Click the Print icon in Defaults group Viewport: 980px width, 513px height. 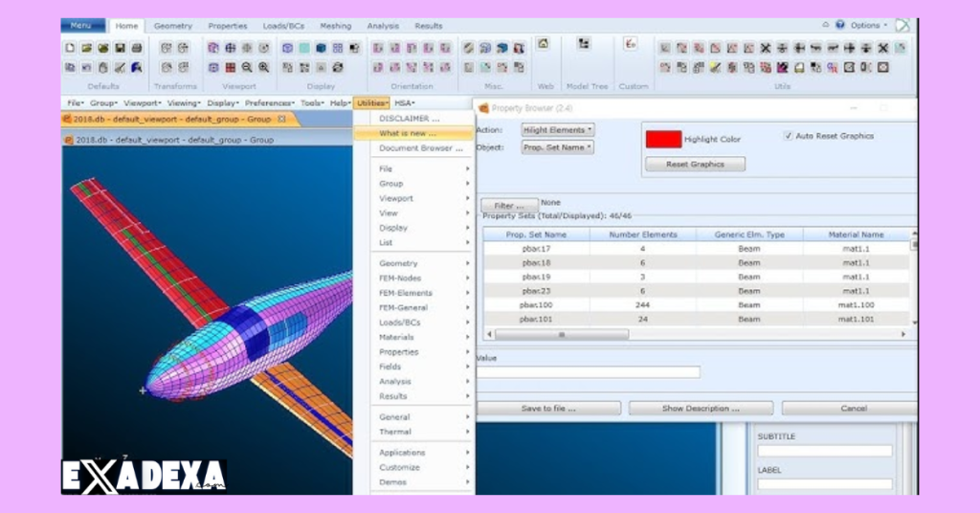point(136,48)
